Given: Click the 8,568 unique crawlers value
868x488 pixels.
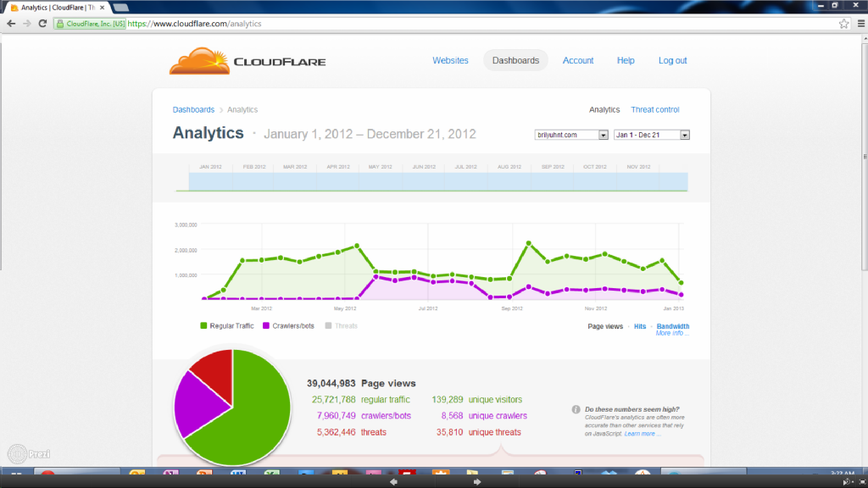Looking at the screenshot, I should tap(452, 415).
